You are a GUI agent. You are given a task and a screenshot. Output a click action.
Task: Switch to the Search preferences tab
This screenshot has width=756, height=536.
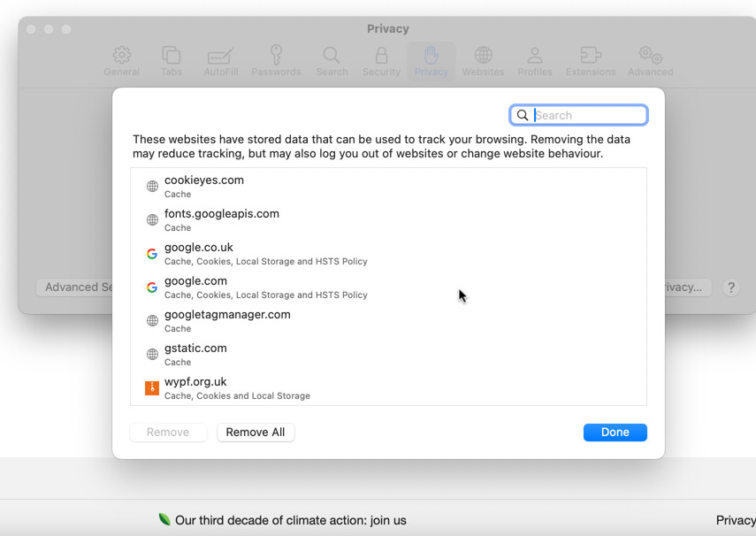[332, 56]
